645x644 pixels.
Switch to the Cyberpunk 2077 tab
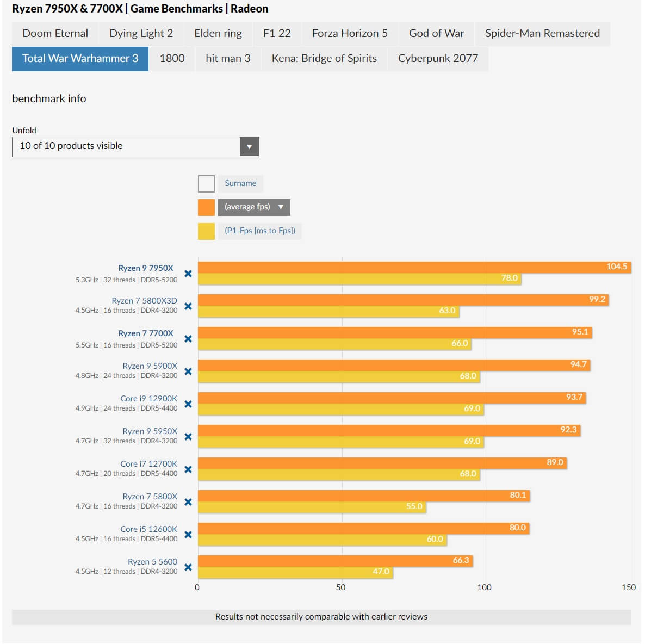[x=438, y=59]
